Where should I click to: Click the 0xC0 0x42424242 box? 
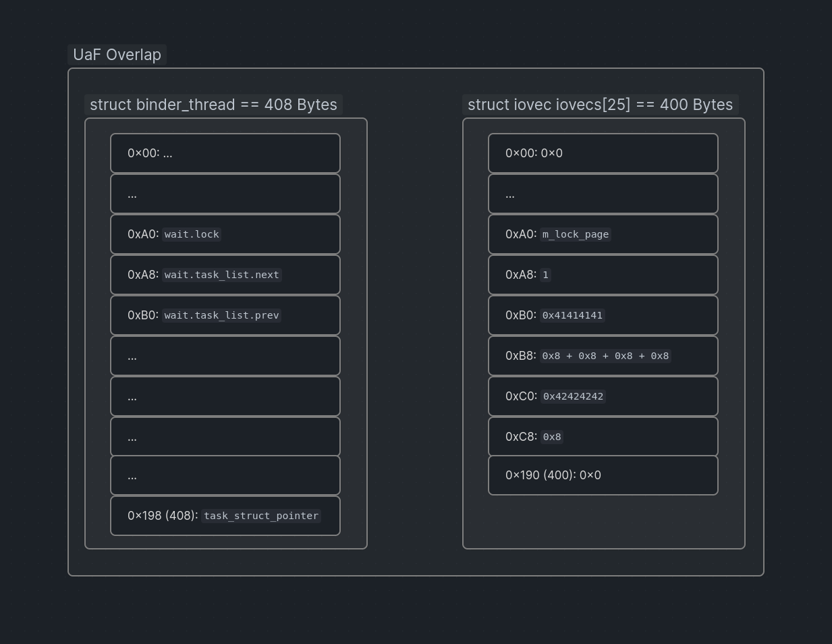pyautogui.click(x=603, y=396)
